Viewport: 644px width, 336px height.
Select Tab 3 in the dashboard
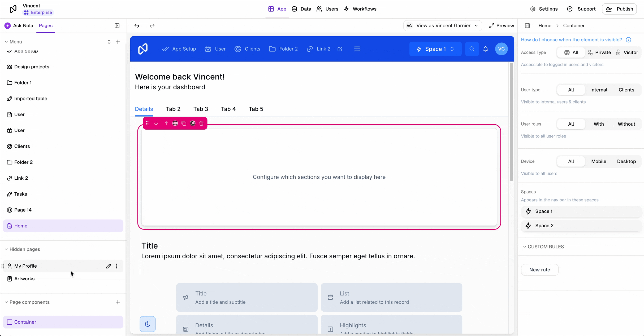tap(201, 109)
